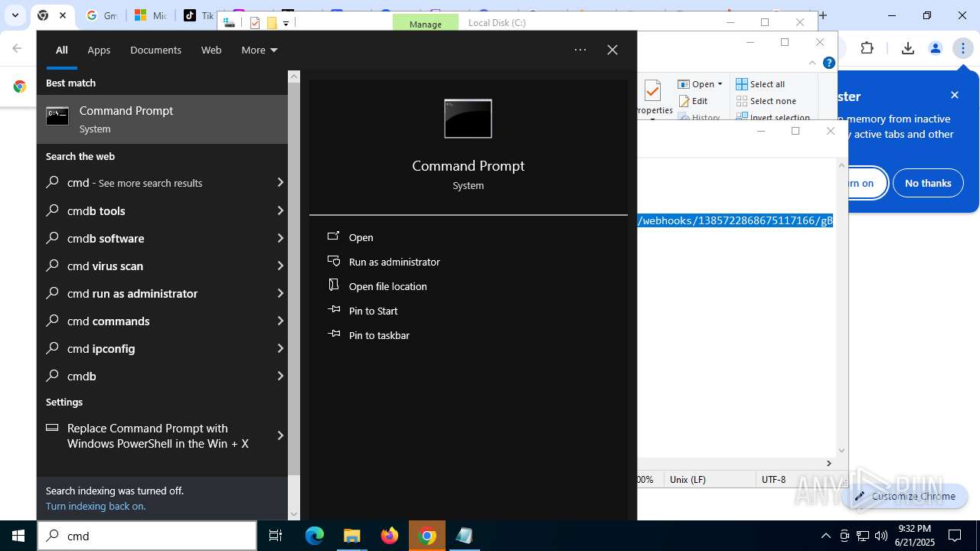Click Edit in Explorer ribbon
The width and height of the screenshot is (980, 551).
coord(693,101)
